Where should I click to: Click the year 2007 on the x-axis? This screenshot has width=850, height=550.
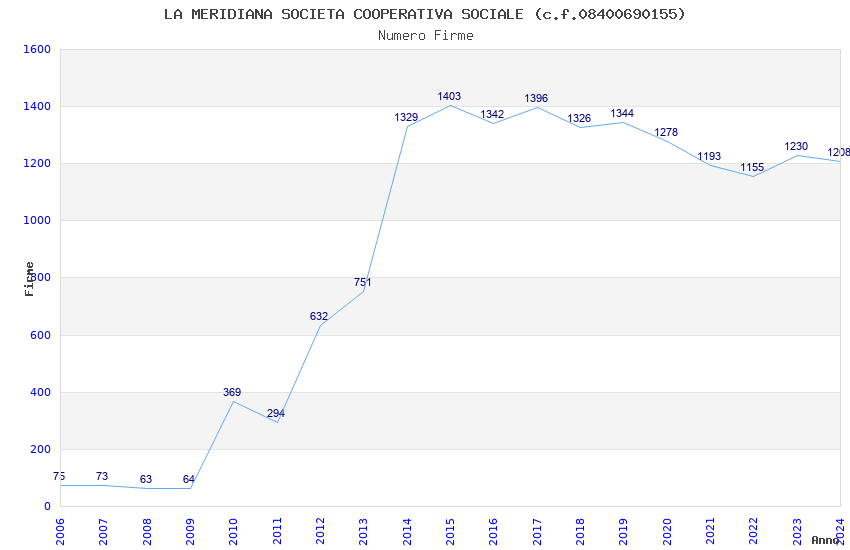pos(104,532)
